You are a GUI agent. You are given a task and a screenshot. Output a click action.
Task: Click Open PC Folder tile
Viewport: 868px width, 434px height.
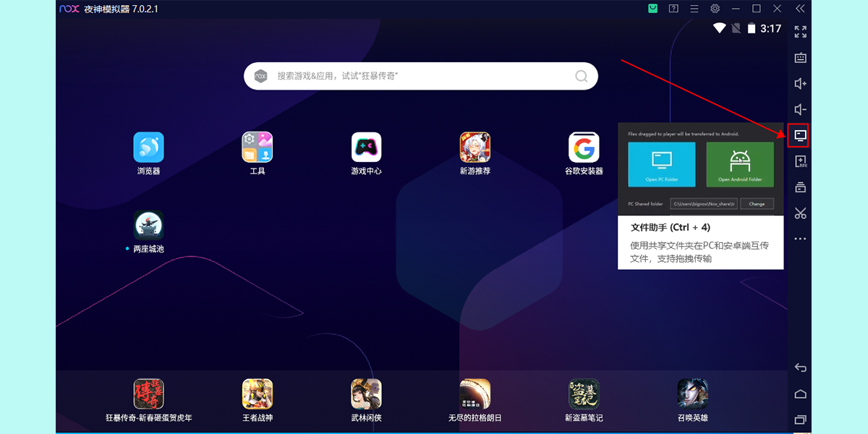coord(662,164)
